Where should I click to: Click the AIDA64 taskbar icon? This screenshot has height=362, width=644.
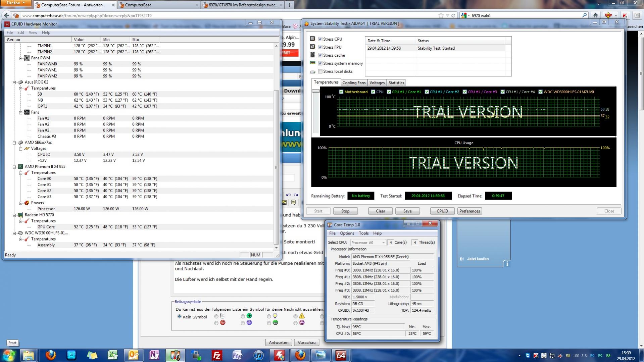pos(341,355)
